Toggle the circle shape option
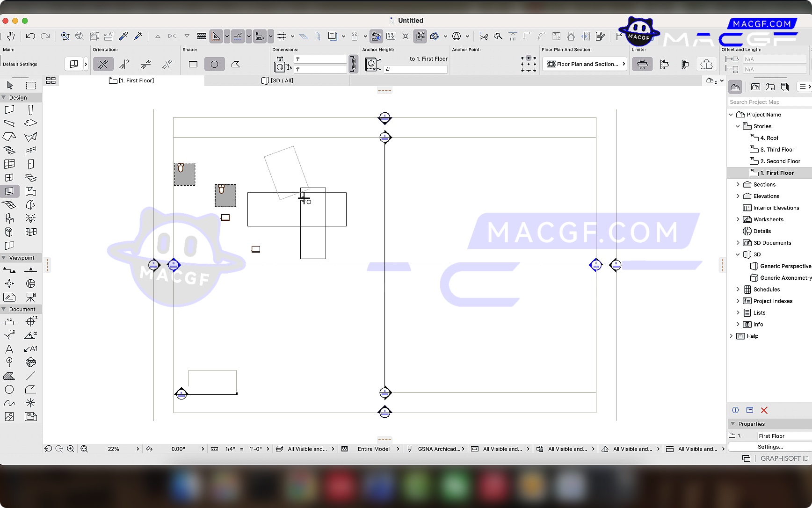 coord(214,64)
